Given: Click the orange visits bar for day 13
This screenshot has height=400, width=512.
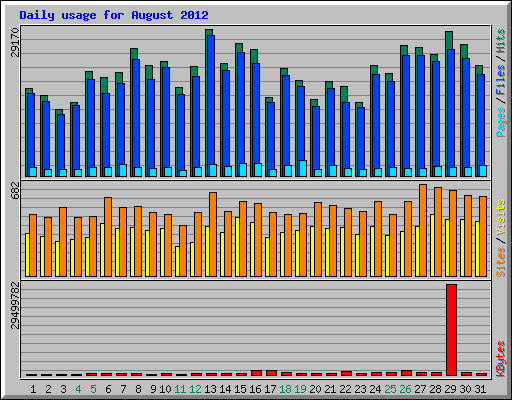Looking at the screenshot, I should click(213, 234).
